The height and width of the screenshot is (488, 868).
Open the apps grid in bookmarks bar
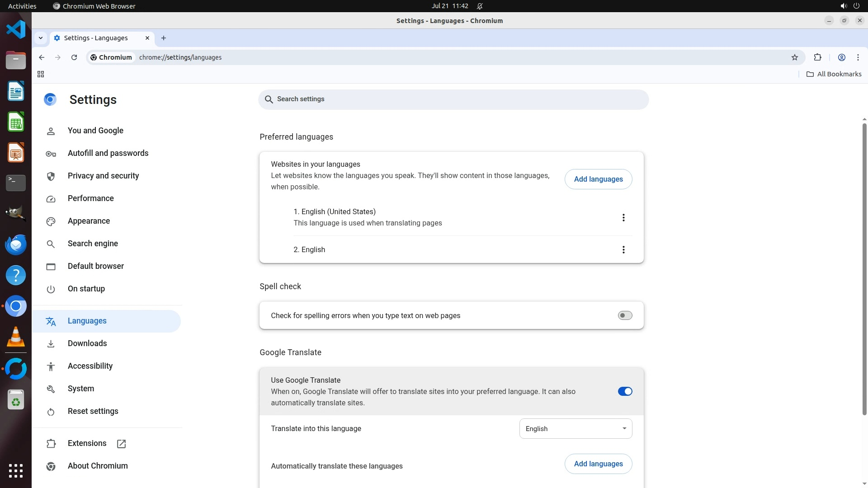[x=41, y=74]
